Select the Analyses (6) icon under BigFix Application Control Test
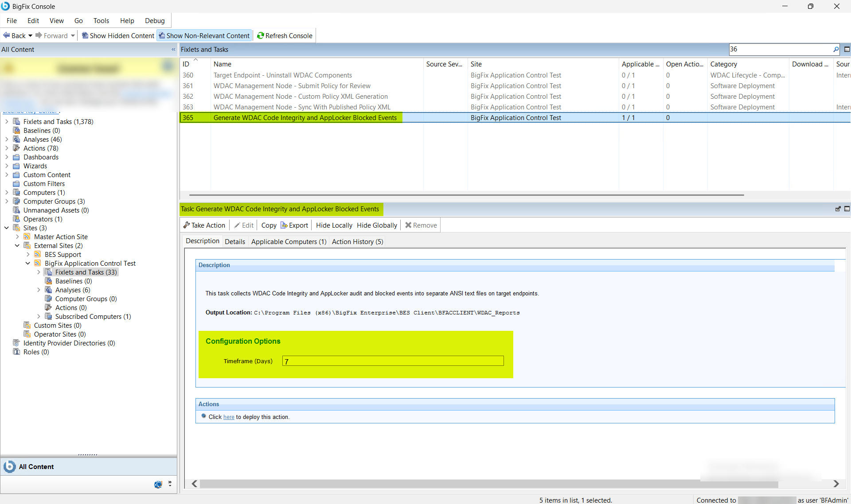The height and width of the screenshot is (504, 851). [48, 290]
